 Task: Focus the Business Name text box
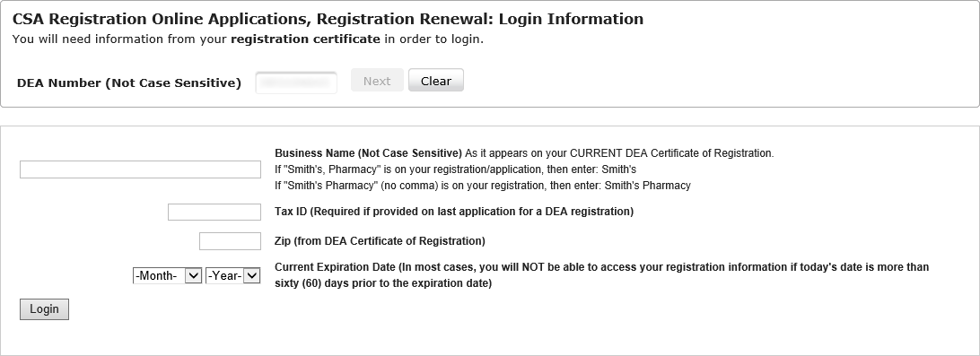click(x=140, y=169)
